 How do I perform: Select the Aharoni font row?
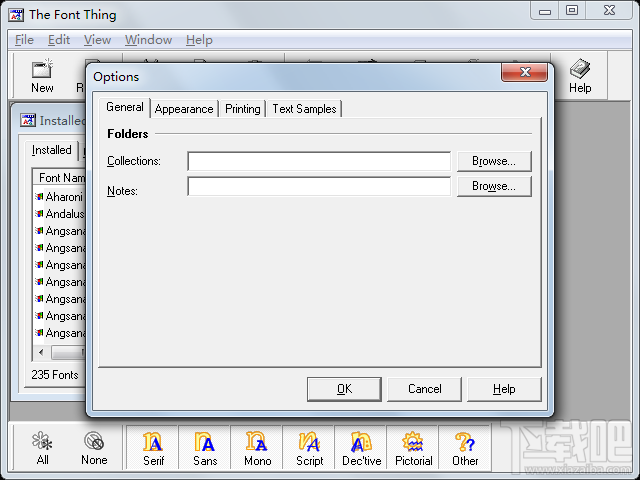point(60,197)
